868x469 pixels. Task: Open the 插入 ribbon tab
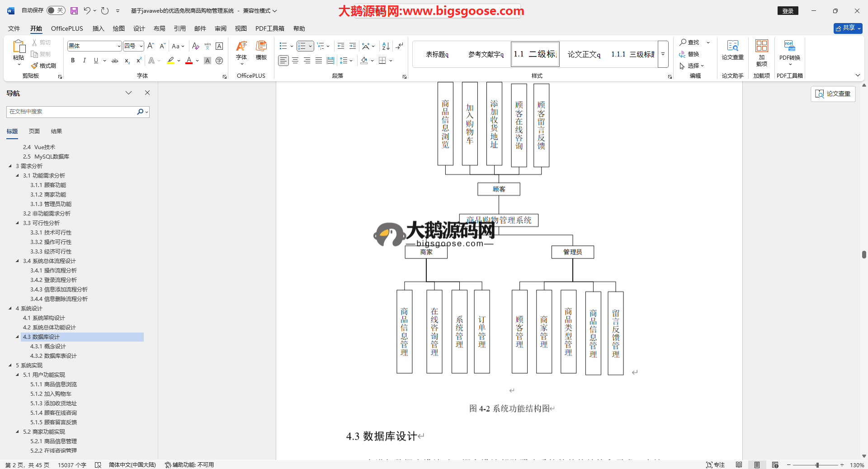coord(98,28)
